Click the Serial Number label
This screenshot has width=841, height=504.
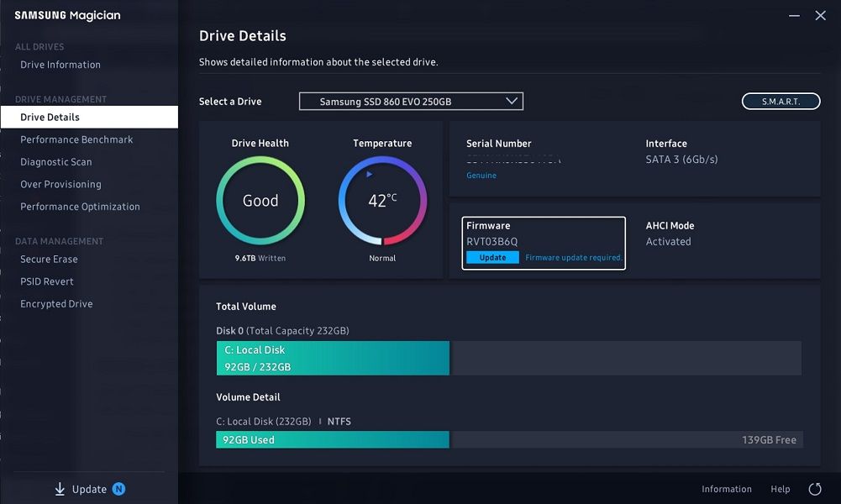tap(499, 143)
